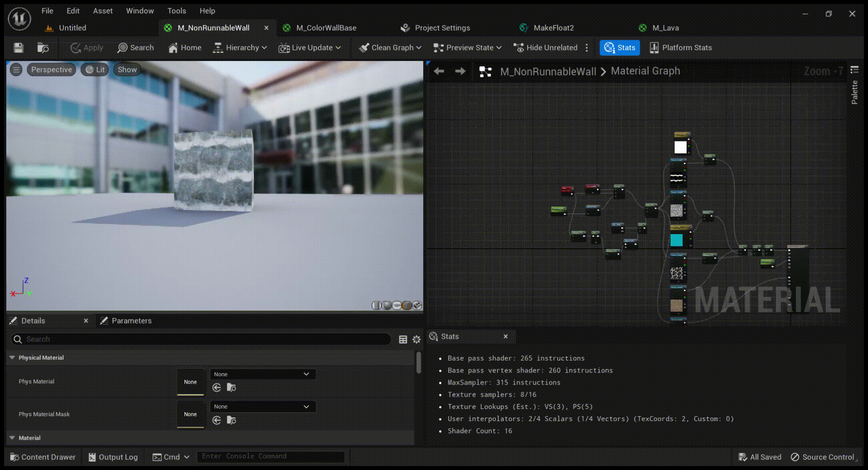This screenshot has height=470, width=868.
Task: Browse to asset in Content Browser
Action: tap(43, 48)
